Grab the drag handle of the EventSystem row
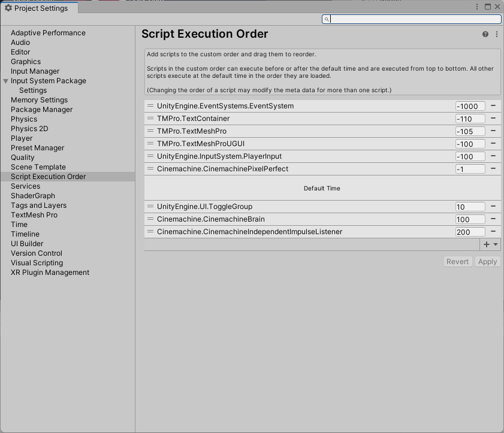This screenshot has height=433, width=504. click(150, 105)
